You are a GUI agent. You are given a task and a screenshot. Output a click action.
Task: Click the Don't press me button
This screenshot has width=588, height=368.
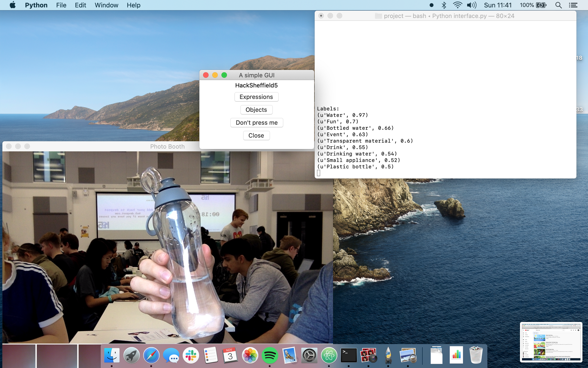click(256, 123)
